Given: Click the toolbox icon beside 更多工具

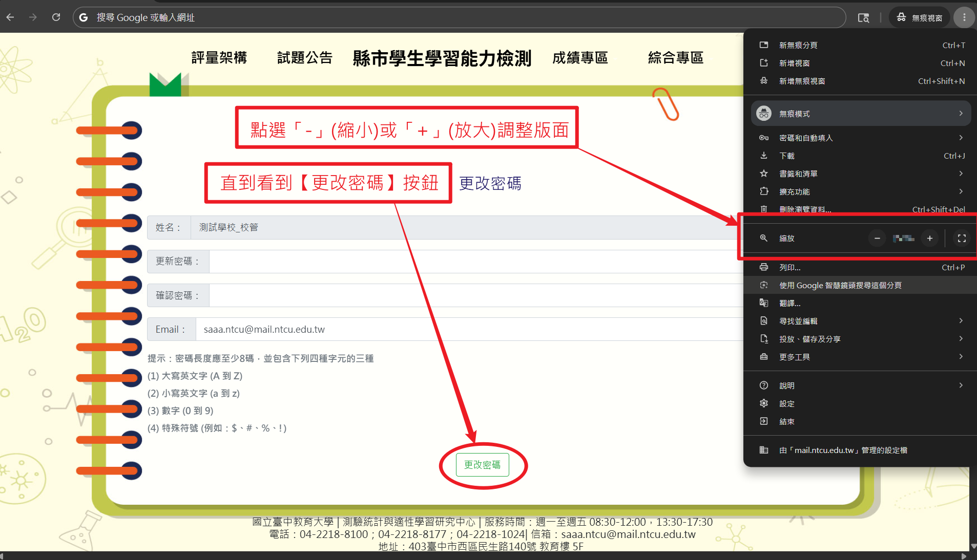Looking at the screenshot, I should 764,357.
